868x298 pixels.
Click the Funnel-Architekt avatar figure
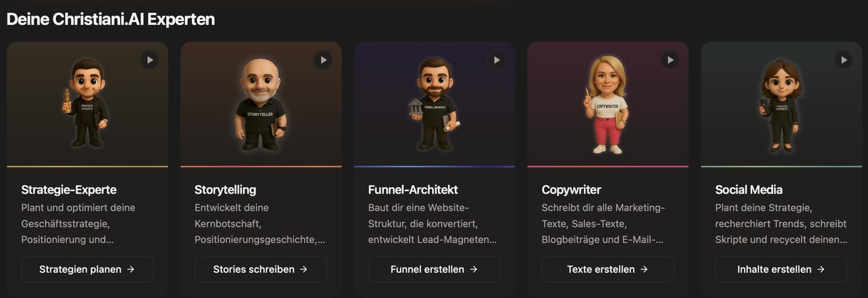point(434,104)
